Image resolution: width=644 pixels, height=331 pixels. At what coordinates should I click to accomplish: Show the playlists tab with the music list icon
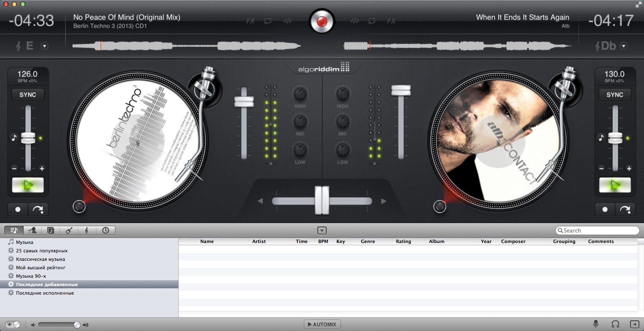point(14,230)
